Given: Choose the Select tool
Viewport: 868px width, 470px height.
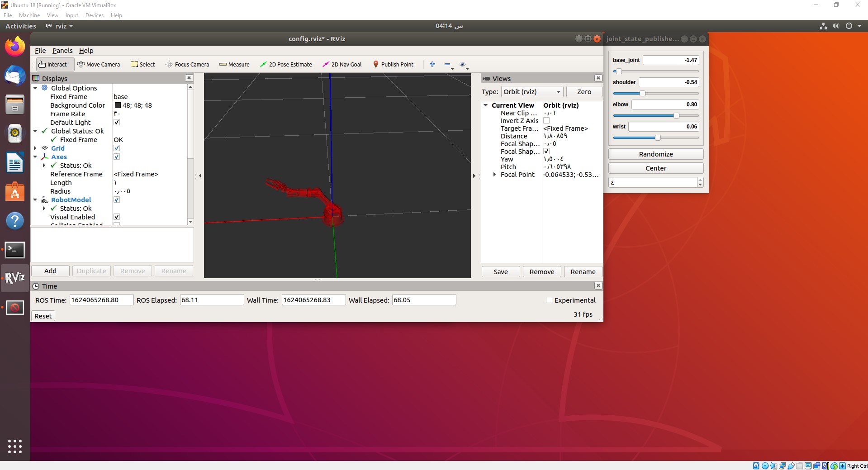Looking at the screenshot, I should click(142, 64).
